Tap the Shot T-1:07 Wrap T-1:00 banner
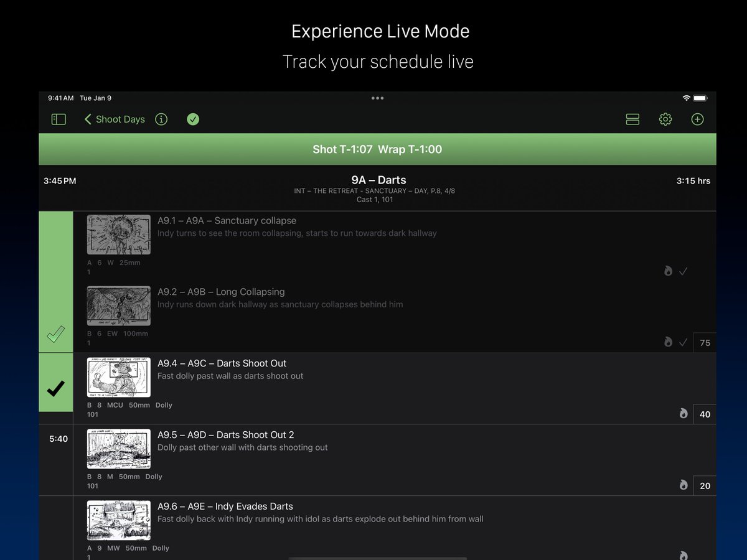The height and width of the screenshot is (560, 747). [x=377, y=149]
